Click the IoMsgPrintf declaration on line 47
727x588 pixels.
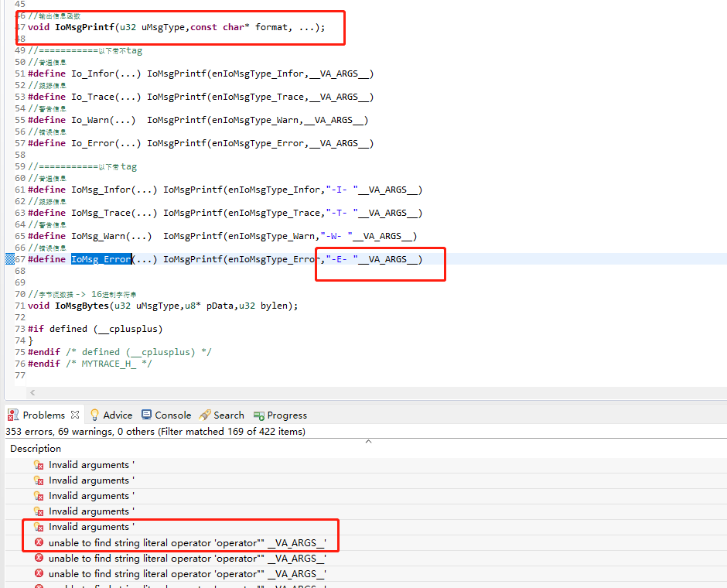coord(176,27)
